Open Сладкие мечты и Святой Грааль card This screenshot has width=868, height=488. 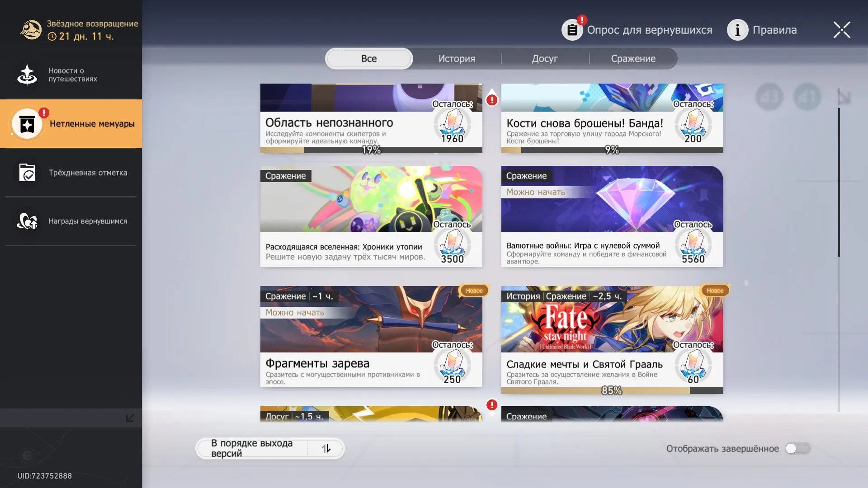(612, 340)
